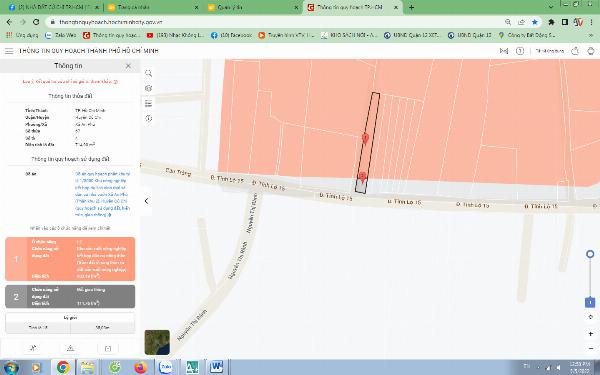The height and width of the screenshot is (375, 600).
Task: Open Microsoft Word from the taskbar
Action: [216, 367]
